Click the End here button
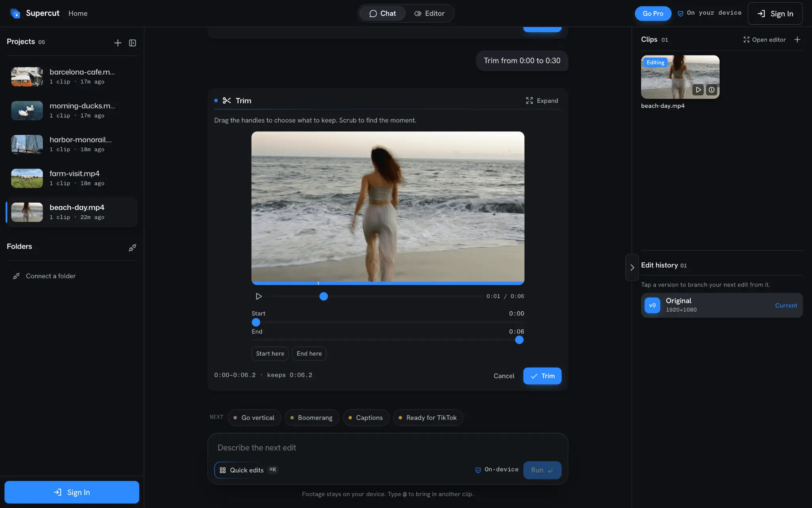This screenshot has height=508, width=812. (309, 354)
